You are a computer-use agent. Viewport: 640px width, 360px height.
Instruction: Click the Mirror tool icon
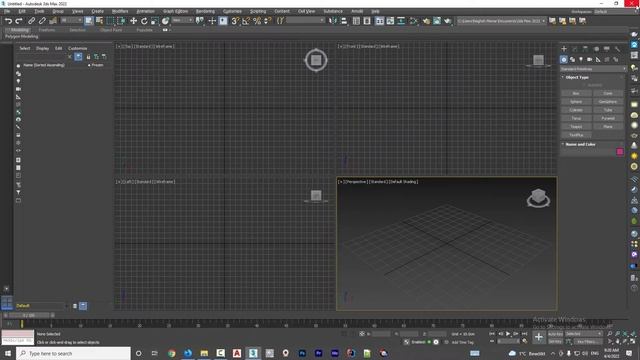tap(333, 21)
